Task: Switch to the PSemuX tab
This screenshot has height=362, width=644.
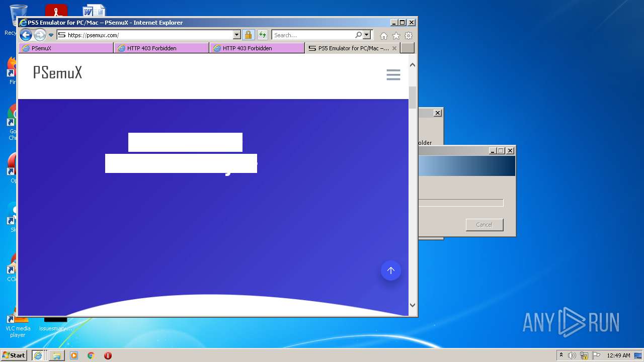Action: (x=66, y=48)
